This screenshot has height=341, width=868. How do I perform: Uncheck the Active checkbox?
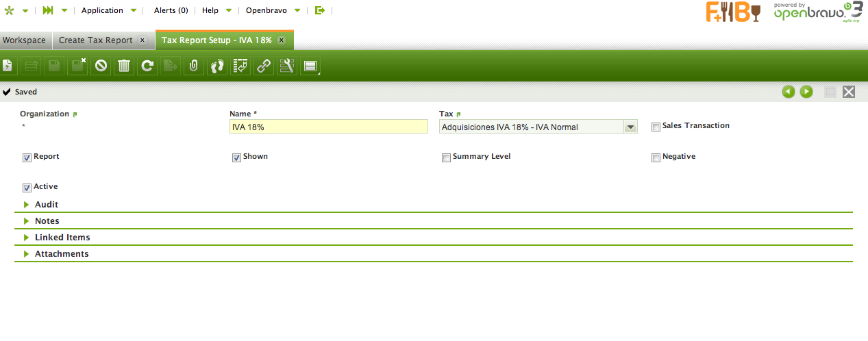[x=27, y=188]
